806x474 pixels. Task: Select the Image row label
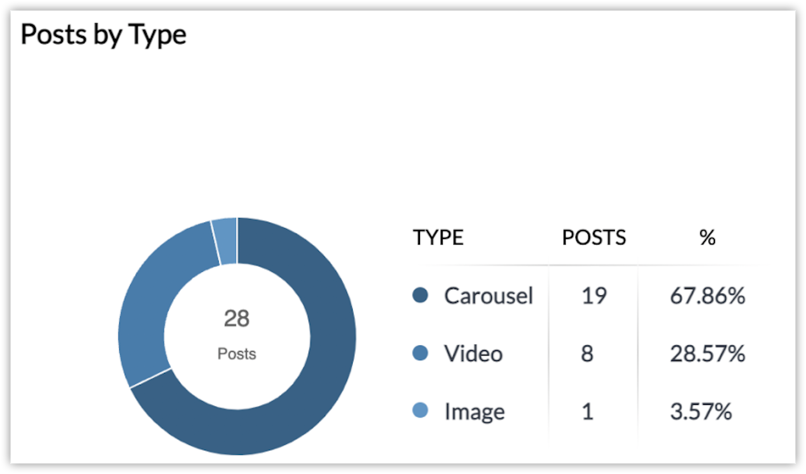click(x=474, y=412)
